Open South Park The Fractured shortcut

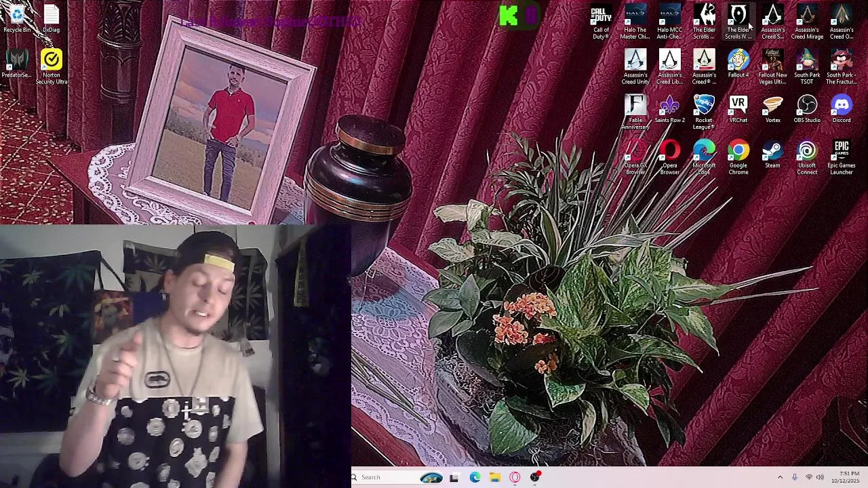pyautogui.click(x=842, y=67)
